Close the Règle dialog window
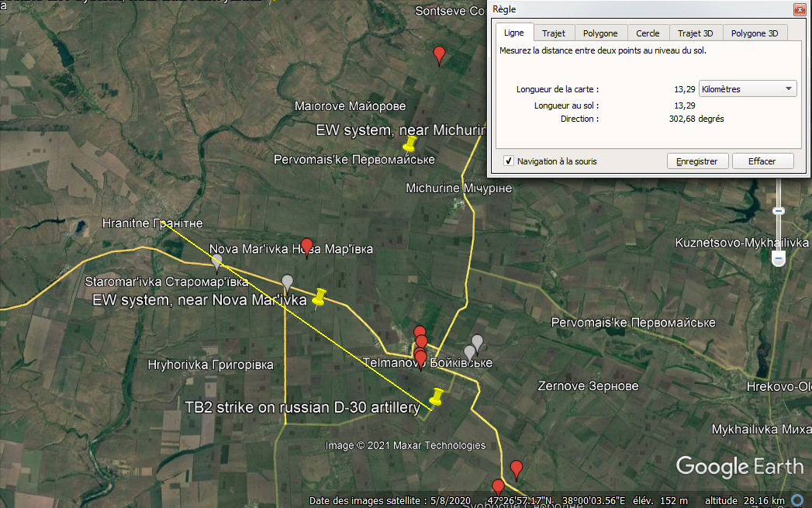This screenshot has height=508, width=812. (x=798, y=9)
